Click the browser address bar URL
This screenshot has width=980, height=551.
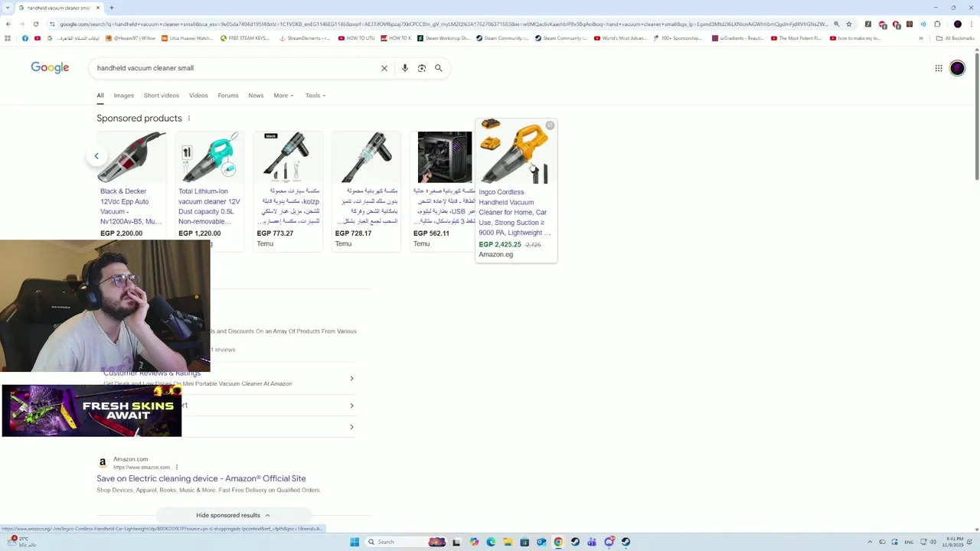coord(444,24)
